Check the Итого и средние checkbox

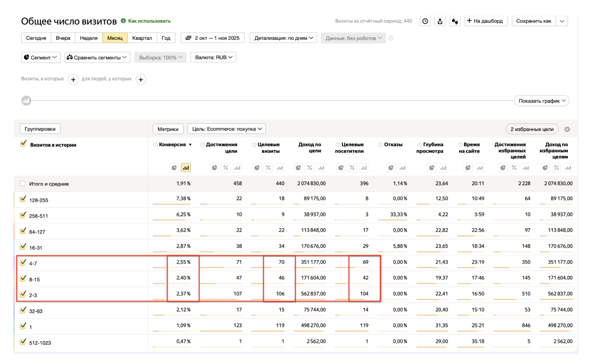[23, 183]
